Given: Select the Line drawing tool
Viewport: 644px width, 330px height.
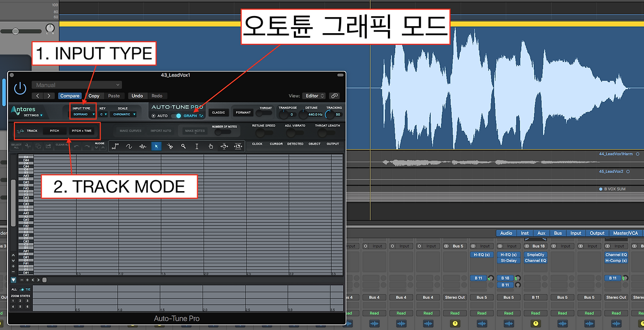Looking at the screenshot, I should (116, 146).
